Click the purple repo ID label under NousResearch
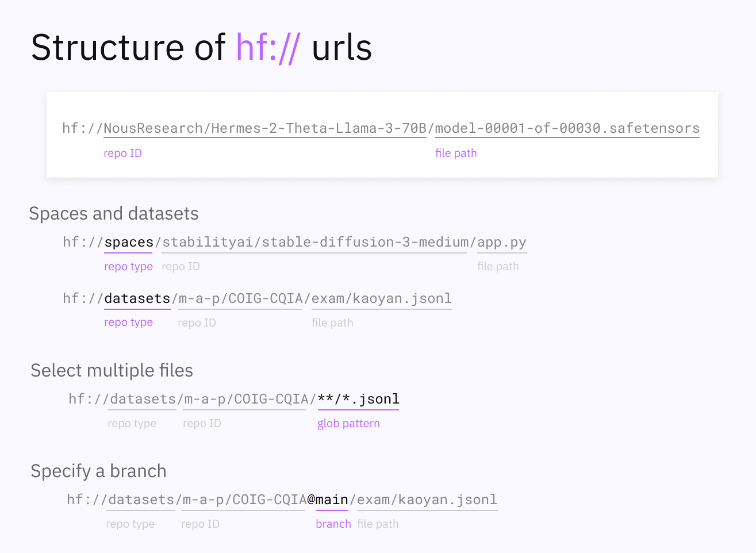This screenshot has width=756, height=553. coord(122,153)
